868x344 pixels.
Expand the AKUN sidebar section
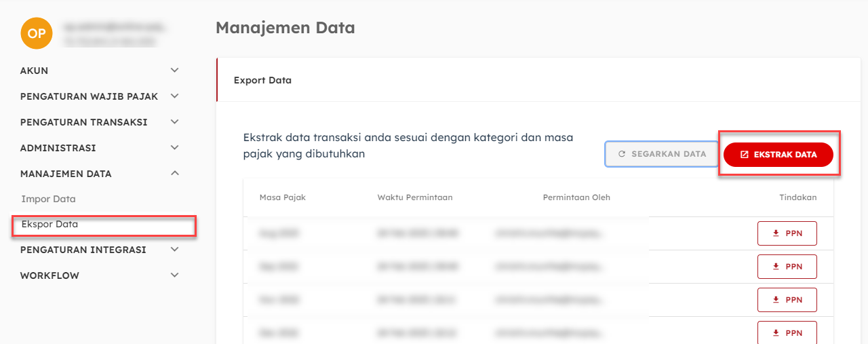[174, 71]
